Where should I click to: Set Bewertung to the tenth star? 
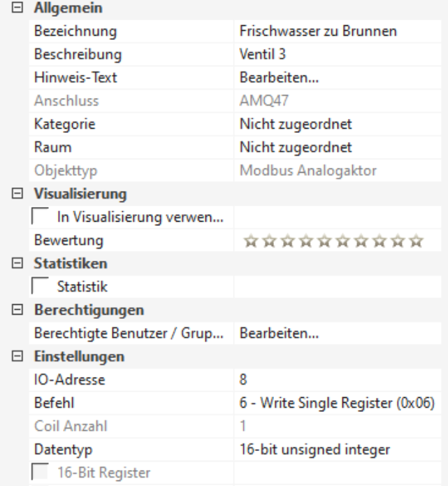coord(417,241)
